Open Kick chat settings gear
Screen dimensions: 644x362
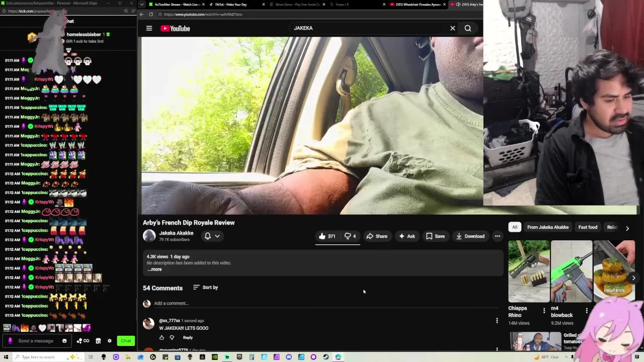tap(109, 341)
